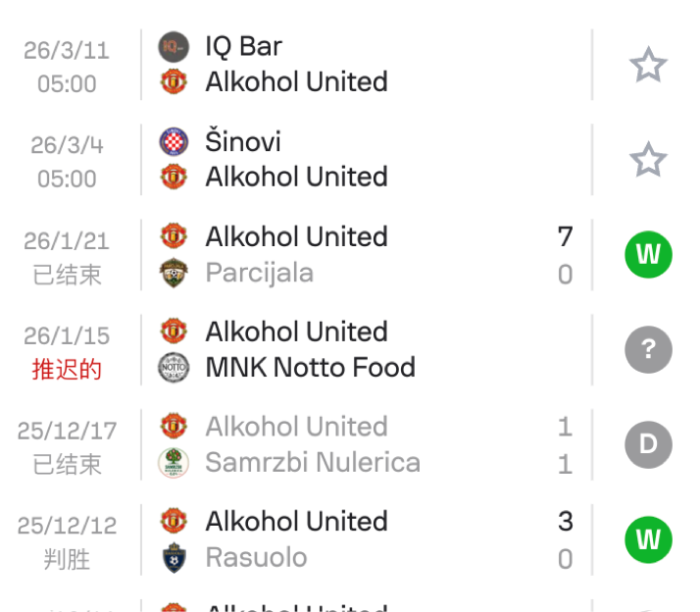Click the Šinovi team crest
Image resolution: width=700 pixels, height=612 pixels.
[174, 141]
